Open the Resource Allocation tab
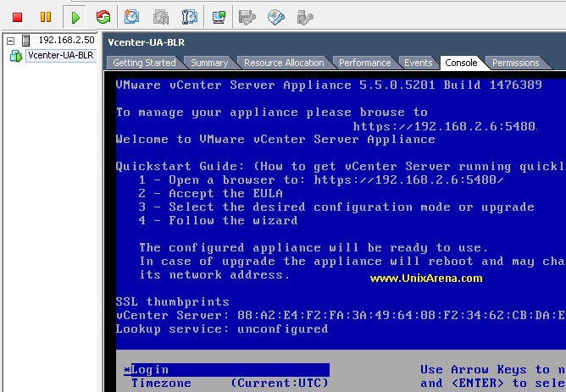This screenshot has width=566, height=392. point(284,63)
